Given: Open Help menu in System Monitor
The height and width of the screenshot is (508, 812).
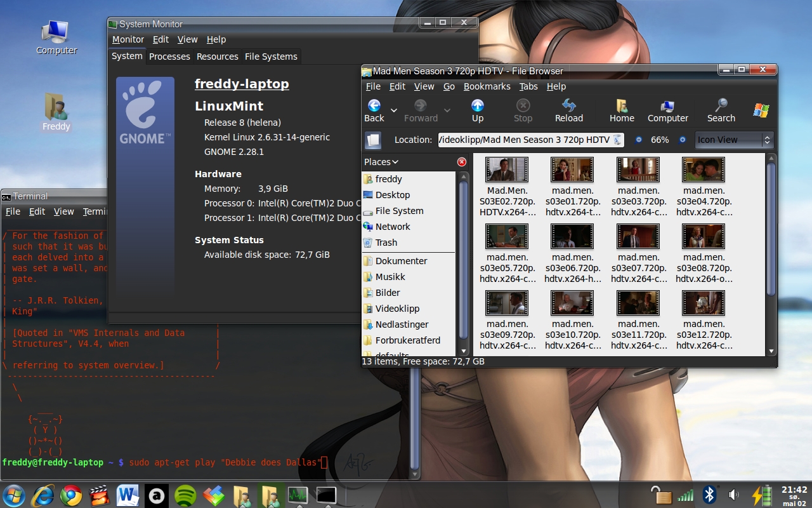Looking at the screenshot, I should 216,39.
